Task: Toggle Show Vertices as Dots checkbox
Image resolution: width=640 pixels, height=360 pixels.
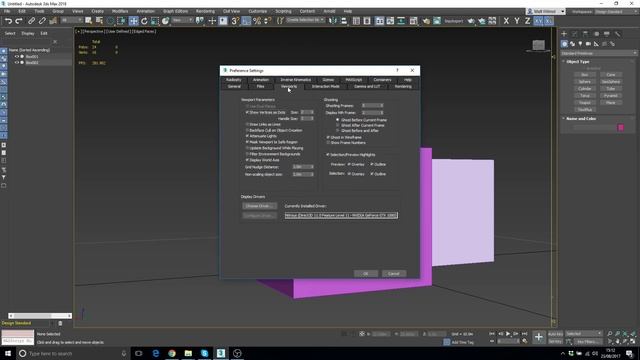Action: tap(247, 112)
